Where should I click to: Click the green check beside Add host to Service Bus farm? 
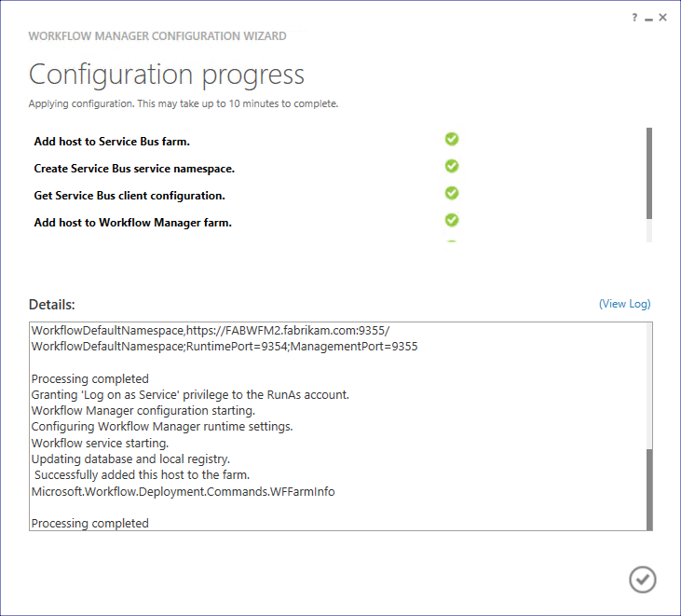click(x=452, y=139)
